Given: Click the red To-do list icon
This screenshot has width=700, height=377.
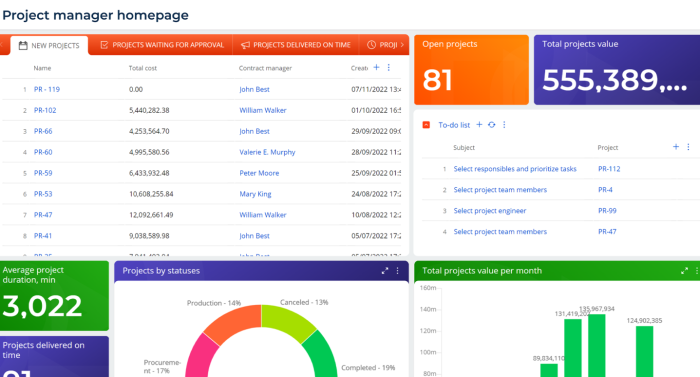Looking at the screenshot, I should coord(426,125).
